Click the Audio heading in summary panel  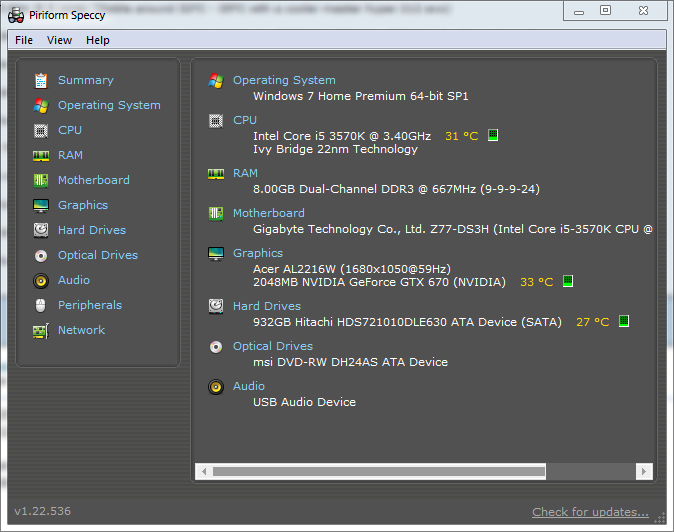click(249, 386)
